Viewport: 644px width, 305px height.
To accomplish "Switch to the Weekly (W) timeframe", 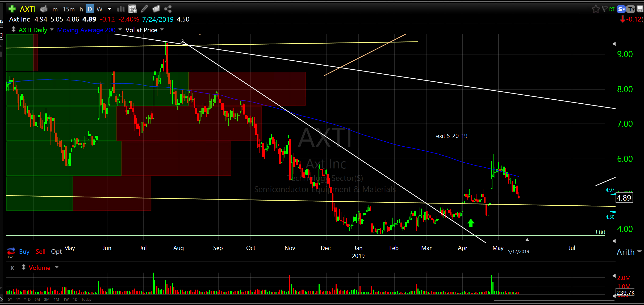I will [x=99, y=9].
